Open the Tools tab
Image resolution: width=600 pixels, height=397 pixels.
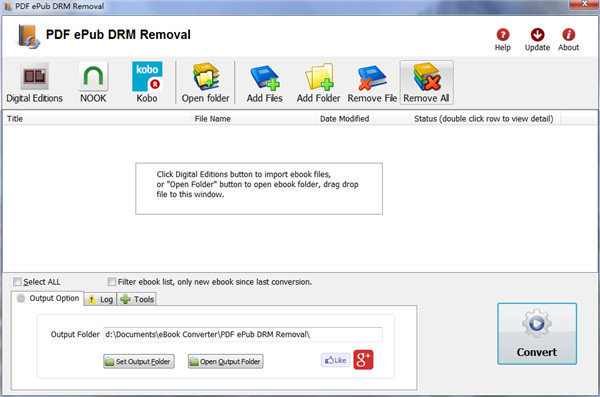tap(137, 299)
